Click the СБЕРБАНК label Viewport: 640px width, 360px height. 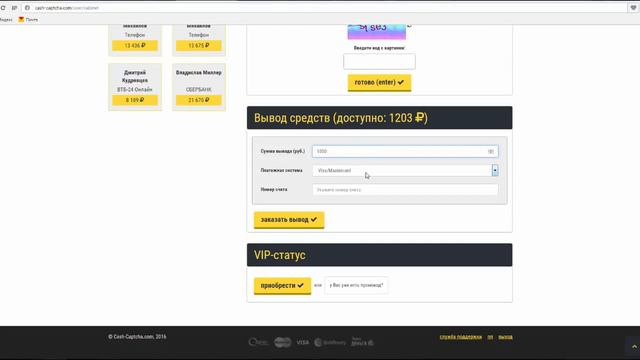(199, 89)
